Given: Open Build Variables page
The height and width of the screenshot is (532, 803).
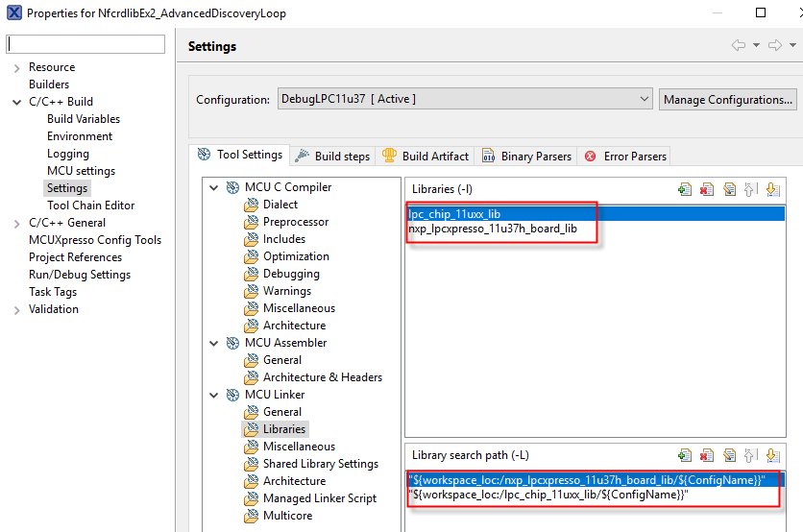Looking at the screenshot, I should pos(84,119).
